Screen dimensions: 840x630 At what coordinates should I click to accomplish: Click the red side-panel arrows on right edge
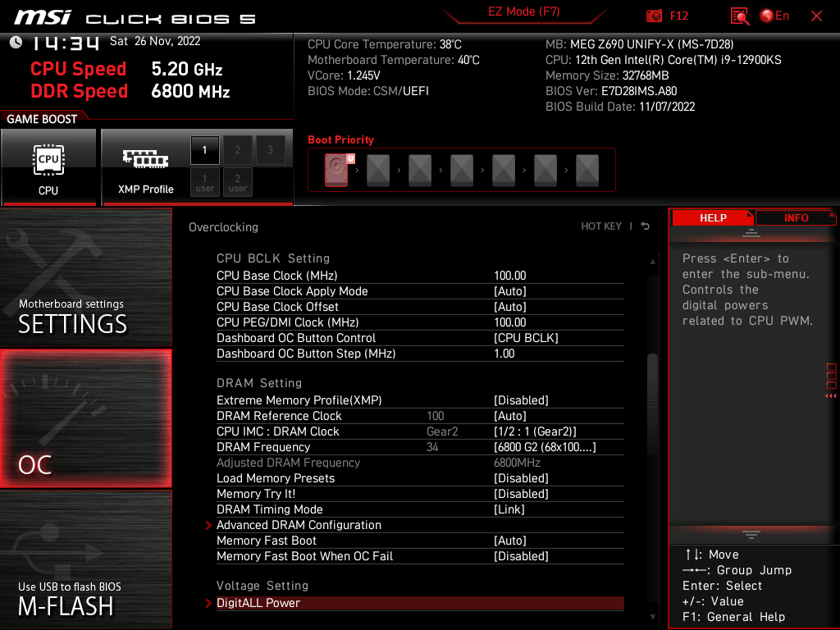click(x=831, y=395)
